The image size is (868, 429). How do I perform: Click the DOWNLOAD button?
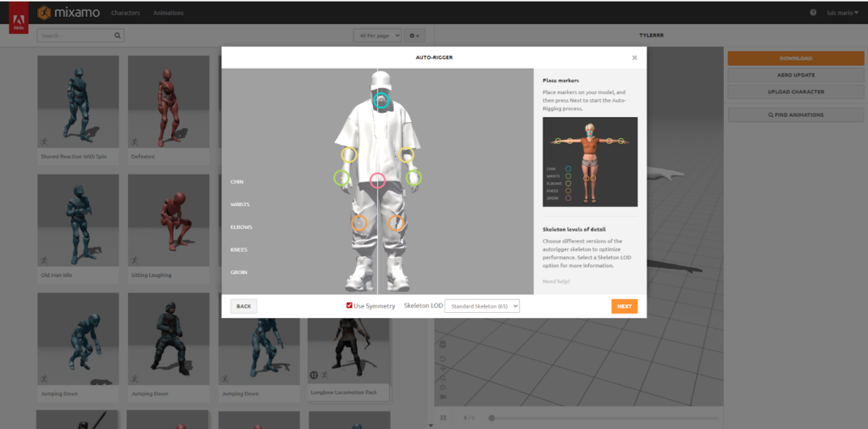pyautogui.click(x=795, y=58)
